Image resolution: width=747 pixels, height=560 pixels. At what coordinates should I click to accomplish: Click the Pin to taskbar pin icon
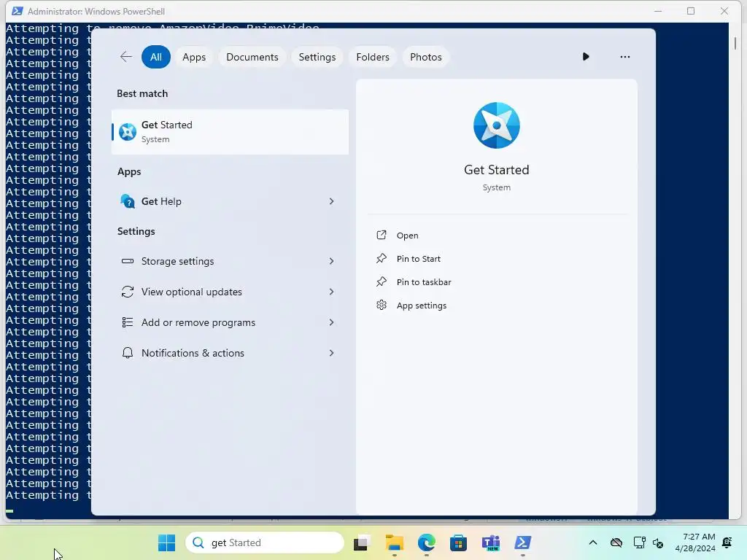click(x=382, y=281)
